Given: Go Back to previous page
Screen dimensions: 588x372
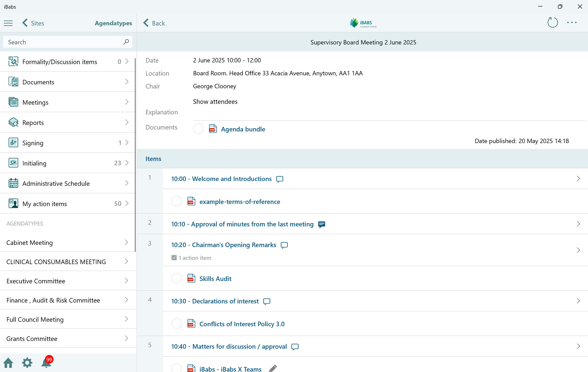Looking at the screenshot, I should [x=154, y=23].
